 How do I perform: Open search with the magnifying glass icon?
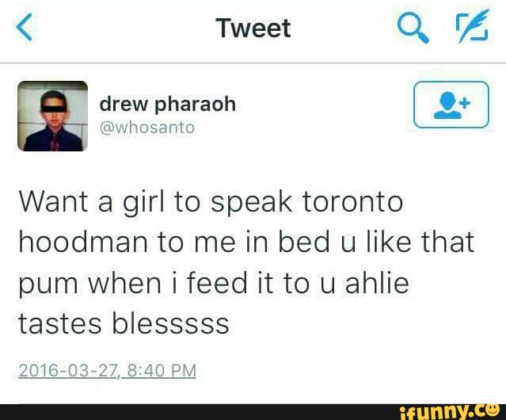click(413, 27)
